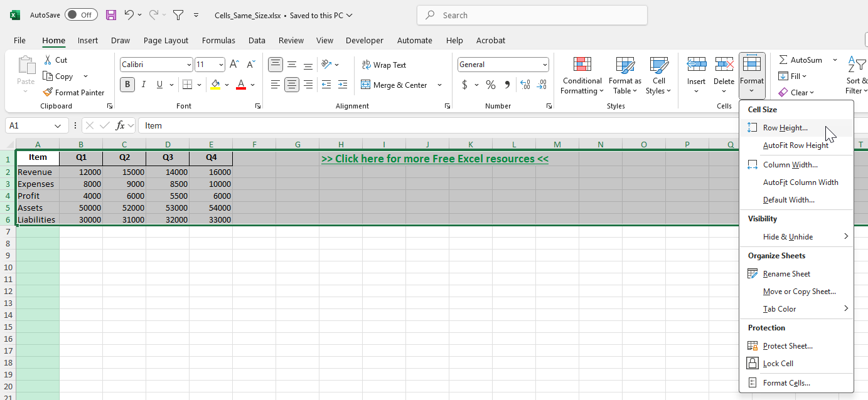Select Row Height from the Format menu
This screenshot has width=868, height=400.
tap(797, 128)
